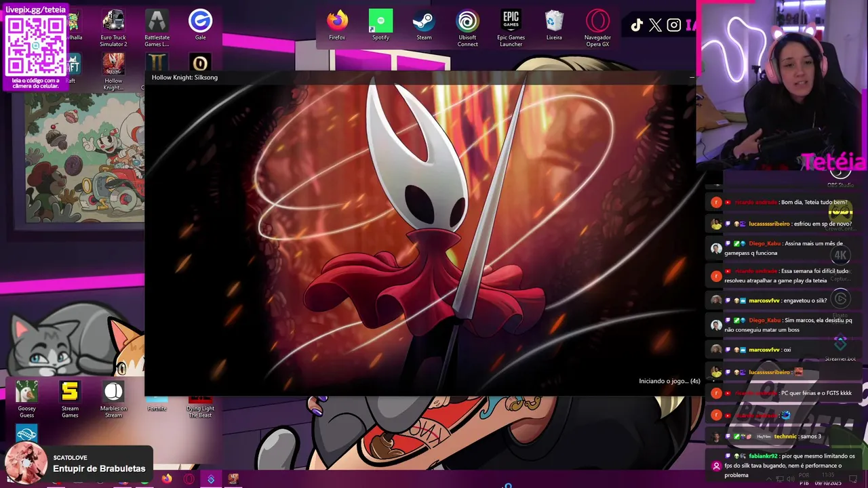Viewport: 868px width, 488px height.
Task: Launch Spotify desktop shortcut
Action: [380, 25]
